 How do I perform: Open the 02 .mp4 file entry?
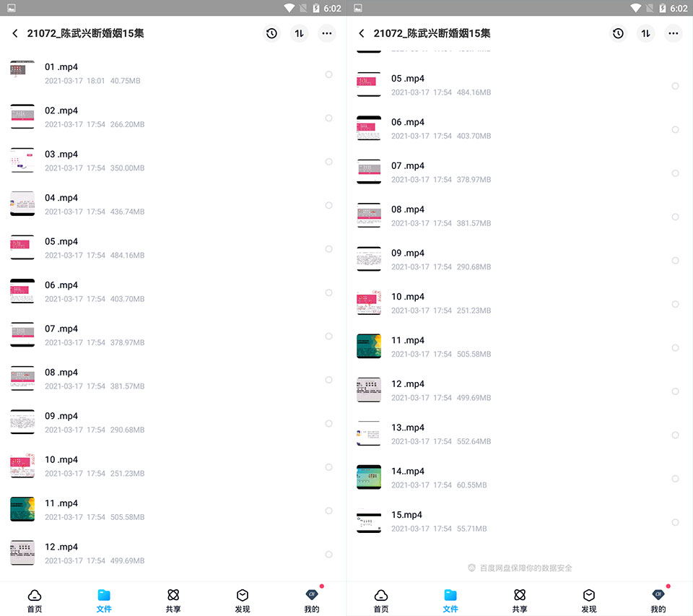pyautogui.click(x=173, y=117)
